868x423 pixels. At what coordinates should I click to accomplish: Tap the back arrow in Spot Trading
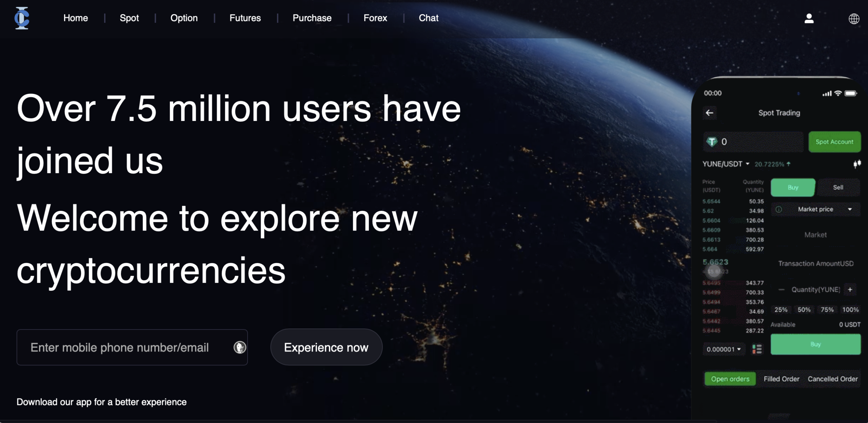(x=709, y=113)
